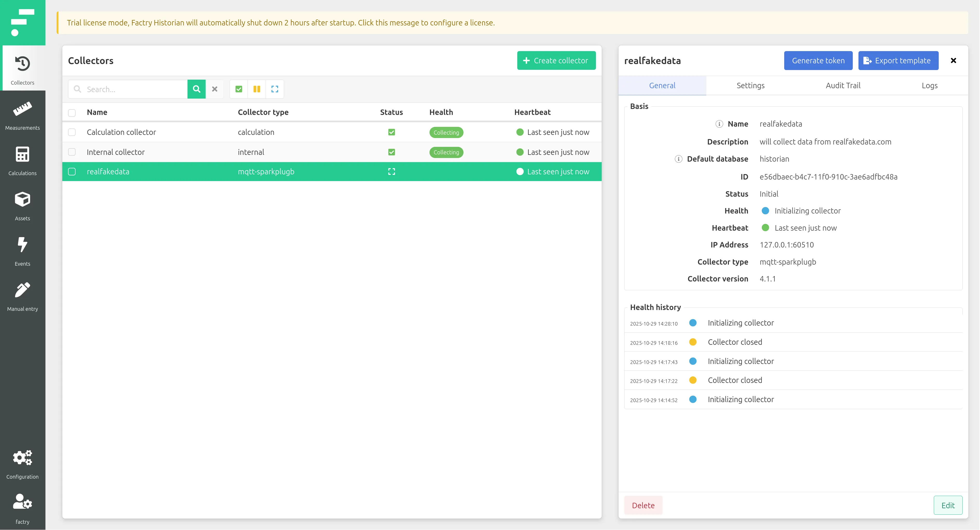Tick the Calculation collector row checkbox
Image resolution: width=980 pixels, height=530 pixels.
pos(72,132)
